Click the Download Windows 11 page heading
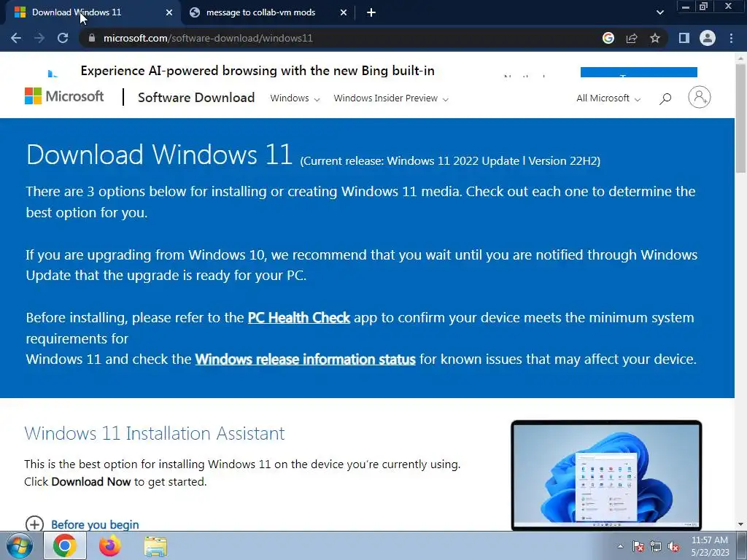 tap(159, 155)
